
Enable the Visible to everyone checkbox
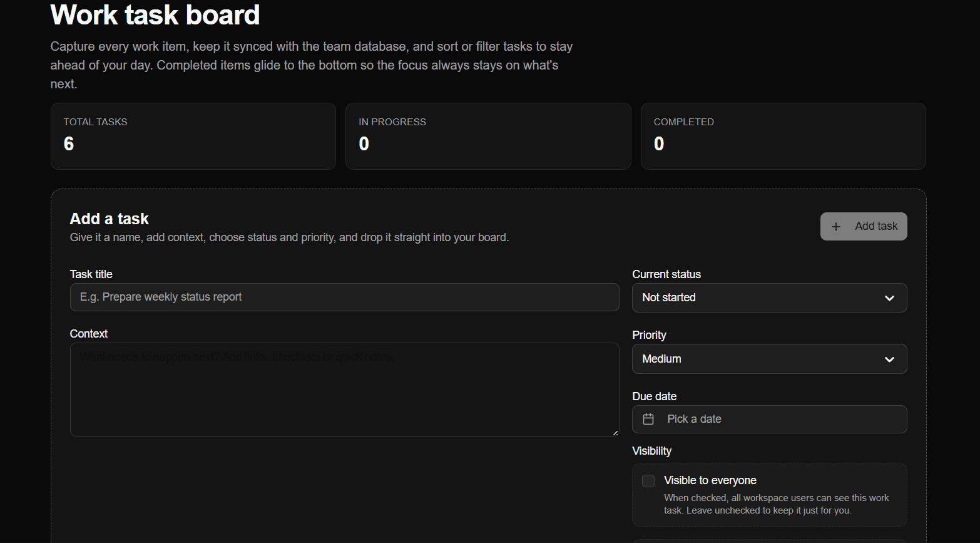pos(648,481)
